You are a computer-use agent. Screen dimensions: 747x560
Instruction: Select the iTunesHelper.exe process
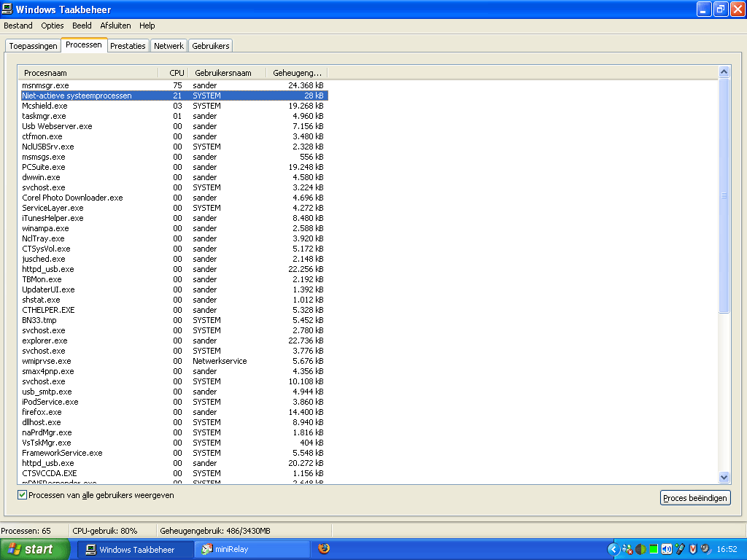[174, 218]
